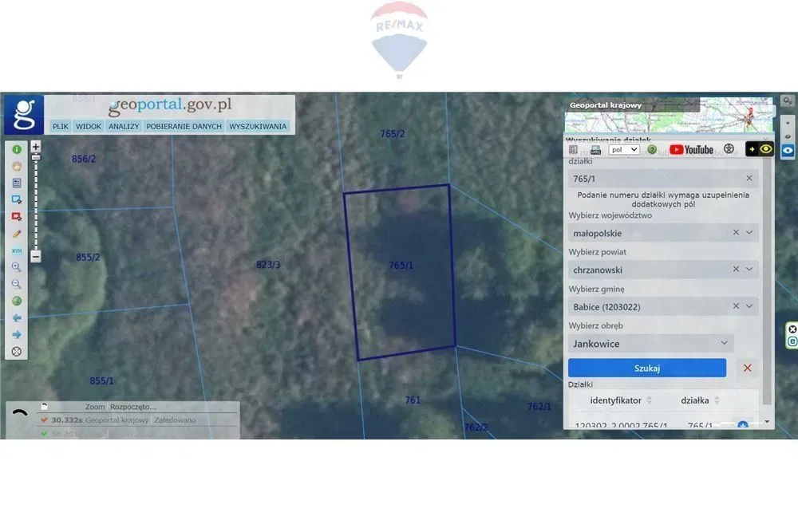Click the YouTube logo in the panel toolbar
This screenshot has width=798, height=532.
[x=691, y=149]
